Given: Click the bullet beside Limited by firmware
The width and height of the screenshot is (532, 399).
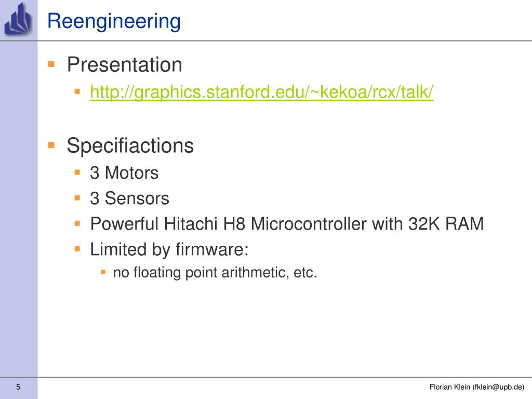Looking at the screenshot, I should point(77,249).
